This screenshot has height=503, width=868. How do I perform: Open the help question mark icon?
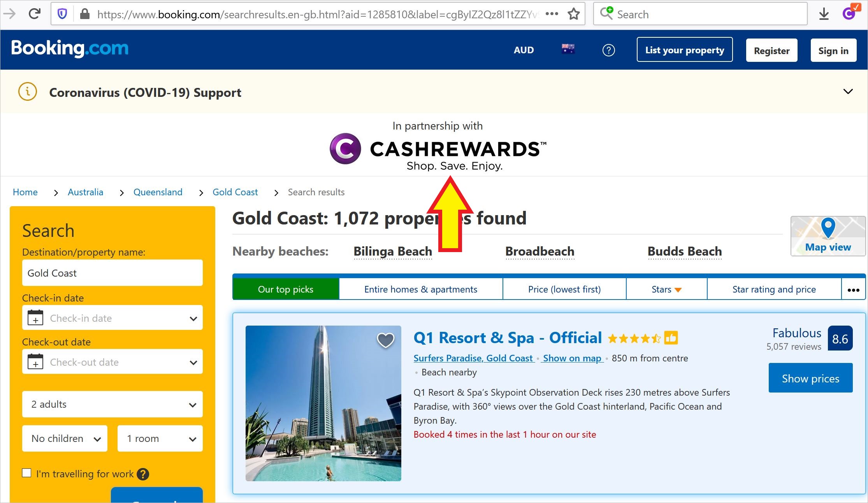(608, 50)
